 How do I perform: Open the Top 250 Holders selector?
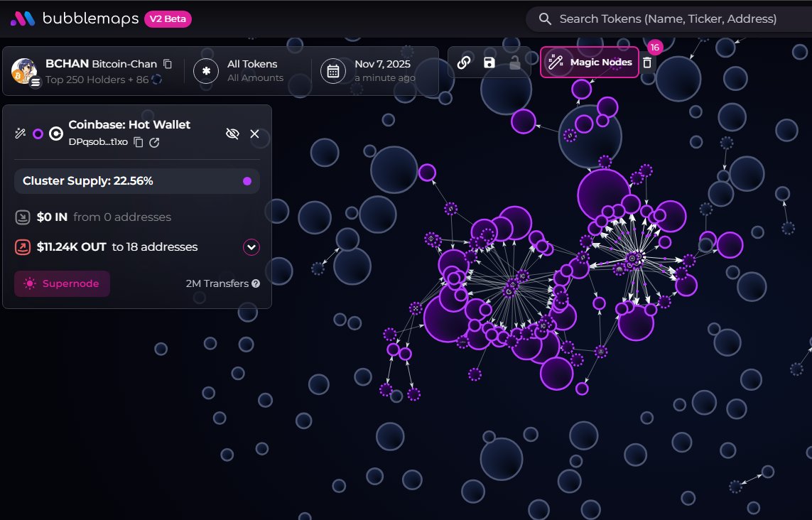[104, 80]
